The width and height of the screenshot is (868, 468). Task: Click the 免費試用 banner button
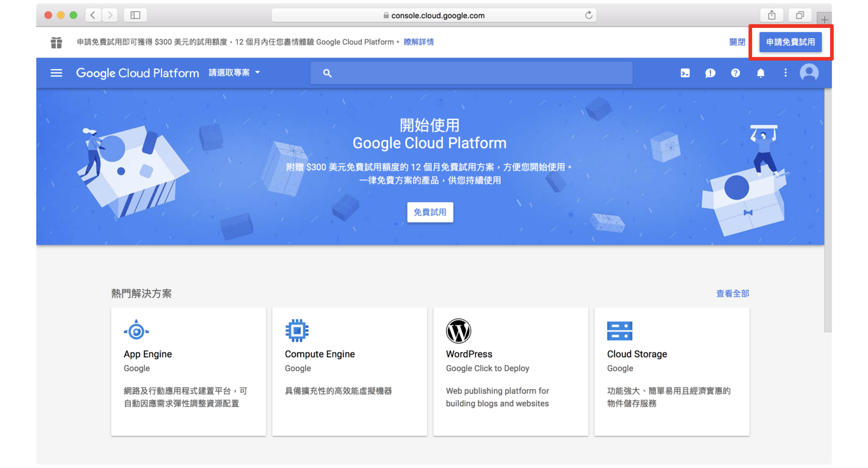[x=430, y=212]
